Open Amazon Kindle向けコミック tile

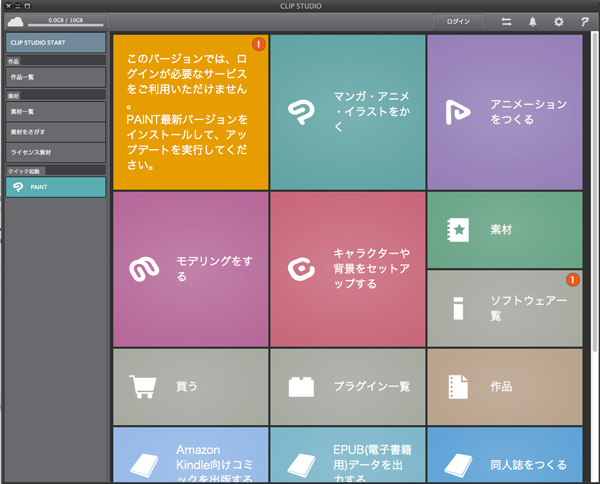(191, 455)
